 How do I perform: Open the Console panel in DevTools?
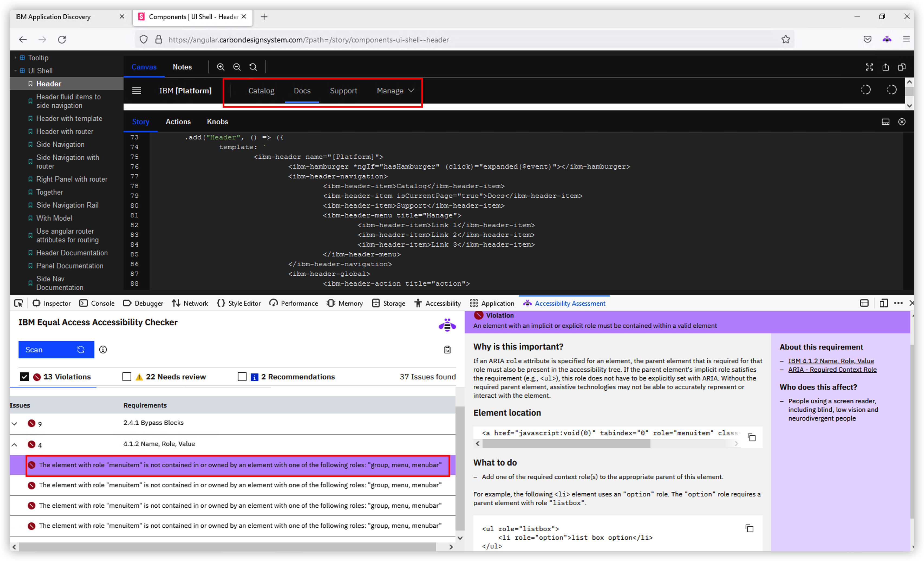[x=97, y=303]
